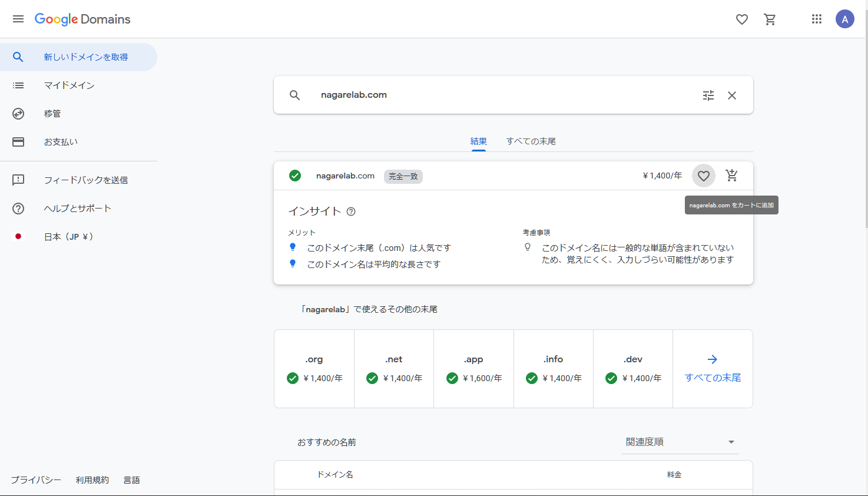Click ¥1,400/年 price of nagarelab.com
Screen dimensions: 868x496
pos(662,176)
